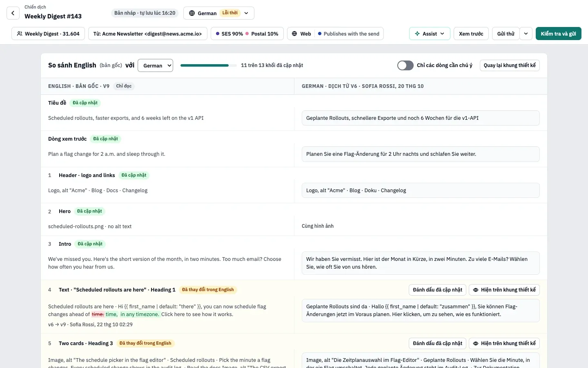
Task: Toggle Chỉ các dòng cần chú ý switch
Action: pyautogui.click(x=405, y=65)
